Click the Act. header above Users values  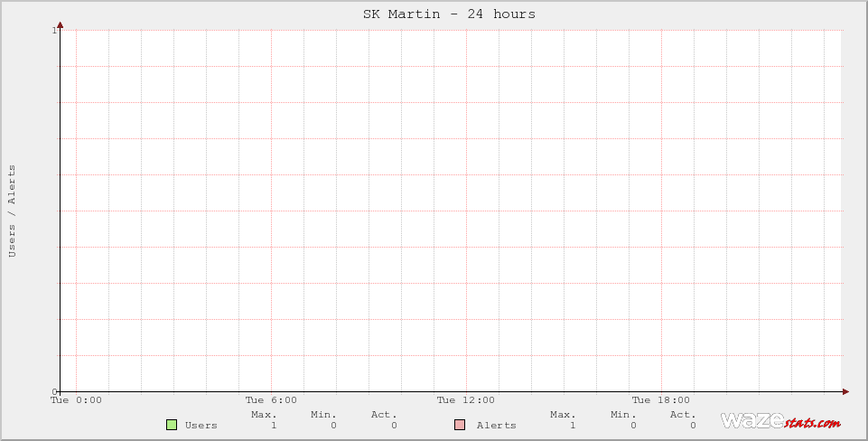click(x=384, y=415)
